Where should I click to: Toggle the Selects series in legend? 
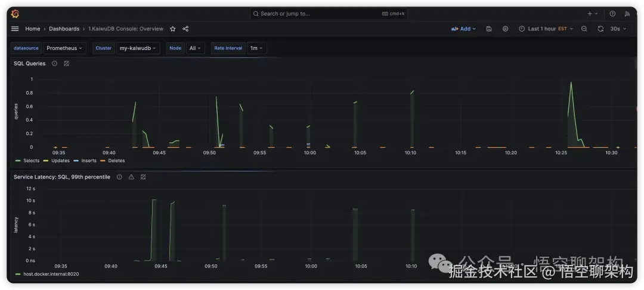[x=31, y=161]
